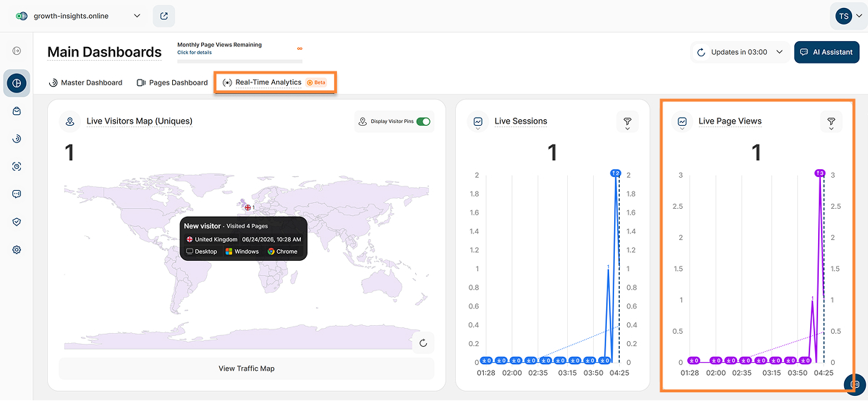Switch to the Pages Dashboard tab
868x401 pixels.
(x=172, y=82)
